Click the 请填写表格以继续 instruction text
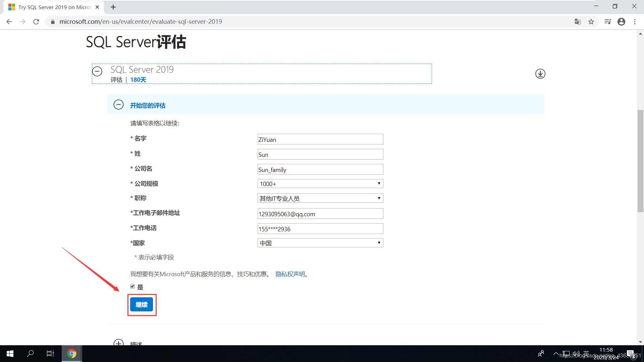This screenshot has height=362, width=644. (x=155, y=123)
